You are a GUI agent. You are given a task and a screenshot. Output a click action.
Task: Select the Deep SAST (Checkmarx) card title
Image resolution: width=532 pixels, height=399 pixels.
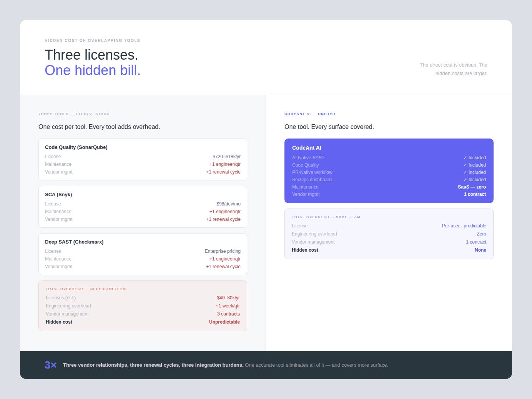point(74,242)
